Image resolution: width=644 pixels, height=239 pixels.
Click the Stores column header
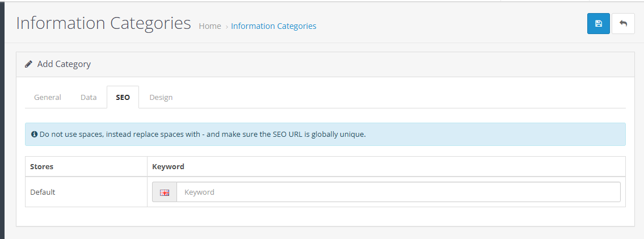point(41,166)
